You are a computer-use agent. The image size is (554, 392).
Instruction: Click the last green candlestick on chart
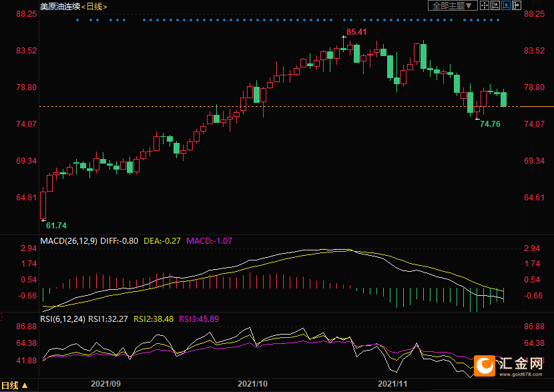[x=504, y=99]
